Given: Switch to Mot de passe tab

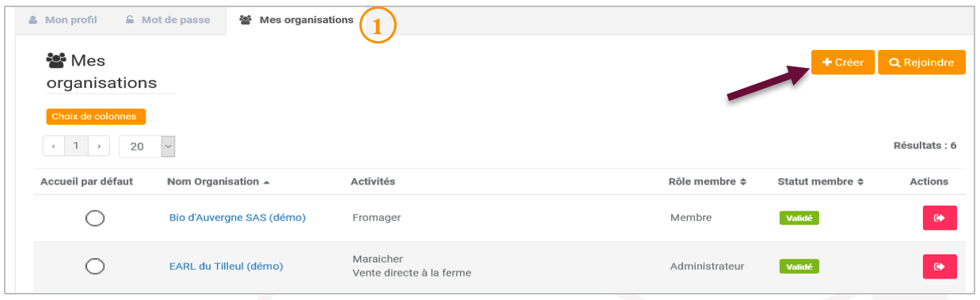Looking at the screenshot, I should 168,20.
